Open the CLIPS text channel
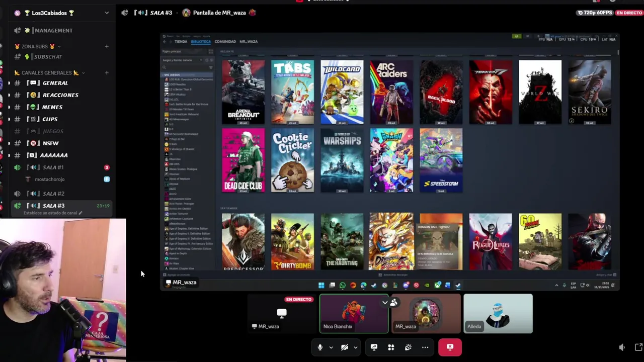Screen dimensions: 644x362 pyautogui.click(x=62, y=119)
